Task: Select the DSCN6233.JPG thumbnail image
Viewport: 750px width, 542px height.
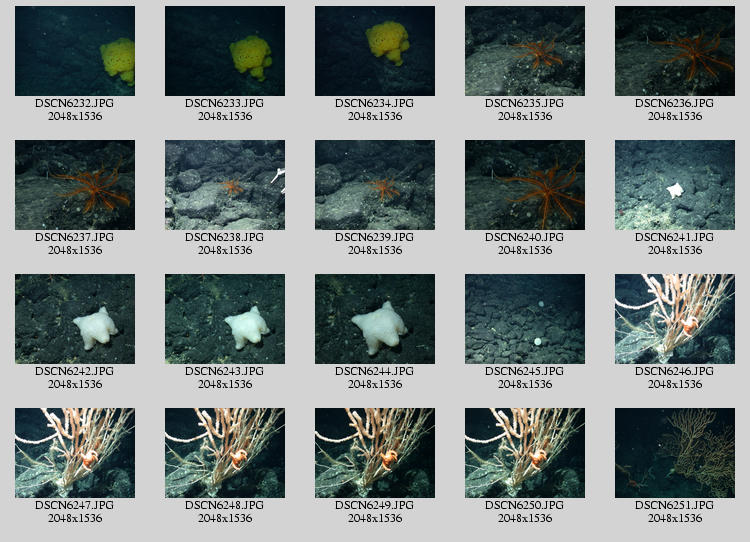Action: [x=225, y=51]
